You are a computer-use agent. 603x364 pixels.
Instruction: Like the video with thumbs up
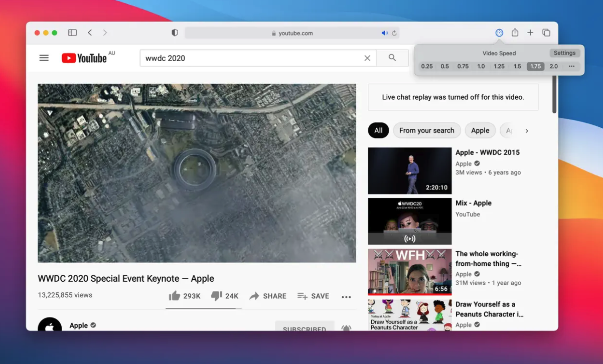[x=175, y=296]
